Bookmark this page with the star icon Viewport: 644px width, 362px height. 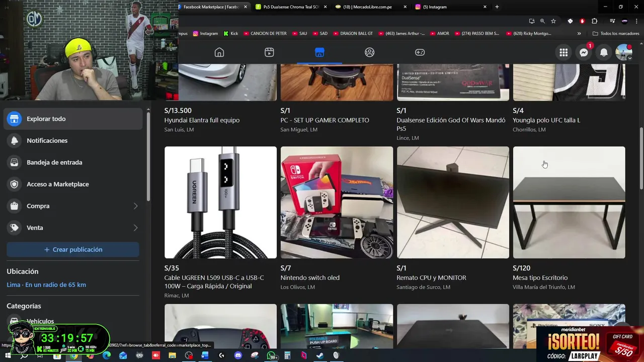553,21
